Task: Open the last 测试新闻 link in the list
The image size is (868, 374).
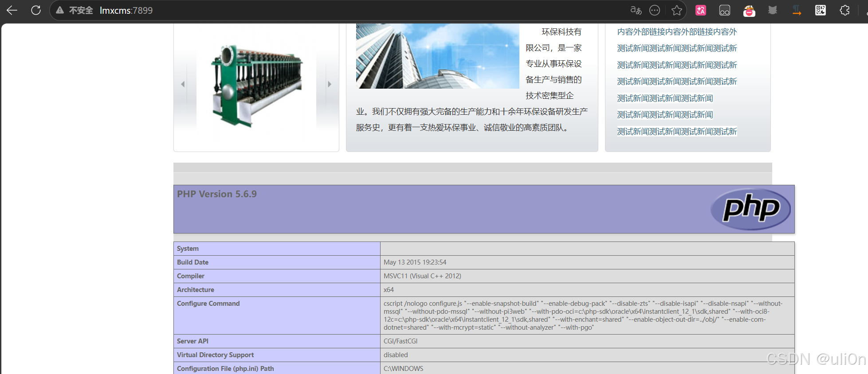Action: [677, 132]
